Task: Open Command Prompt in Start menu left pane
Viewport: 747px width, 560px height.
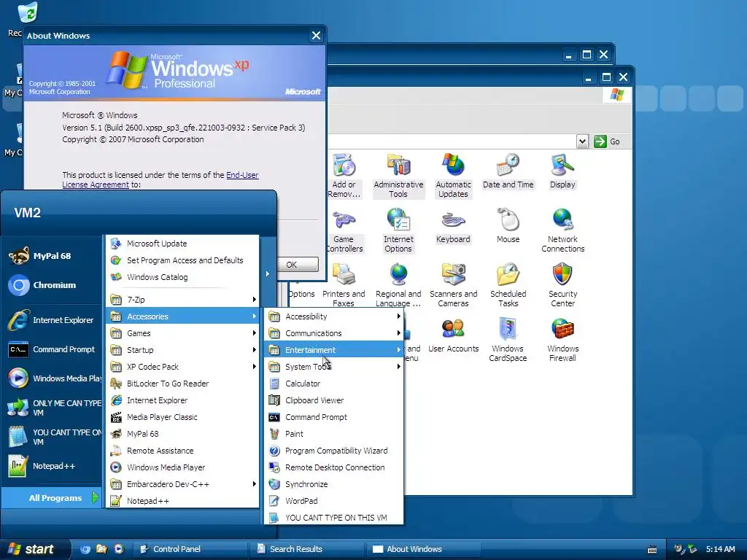Action: [52, 349]
